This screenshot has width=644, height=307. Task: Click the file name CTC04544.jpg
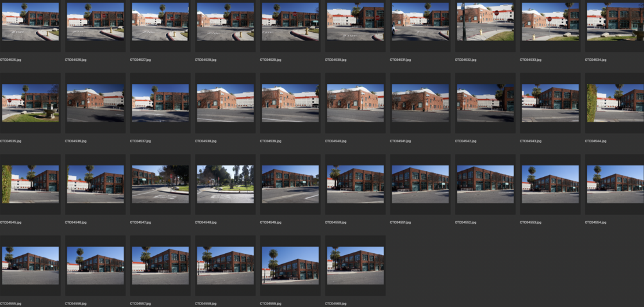pyautogui.click(x=595, y=141)
